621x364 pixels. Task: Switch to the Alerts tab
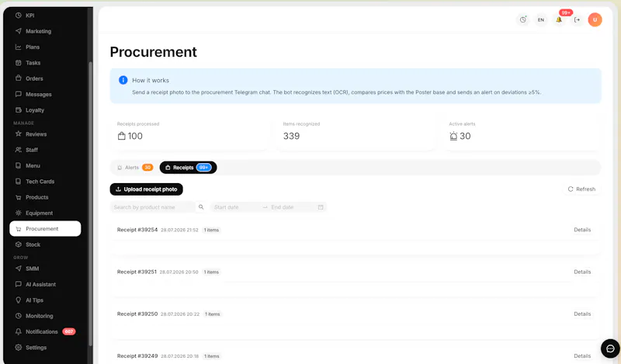pos(134,168)
